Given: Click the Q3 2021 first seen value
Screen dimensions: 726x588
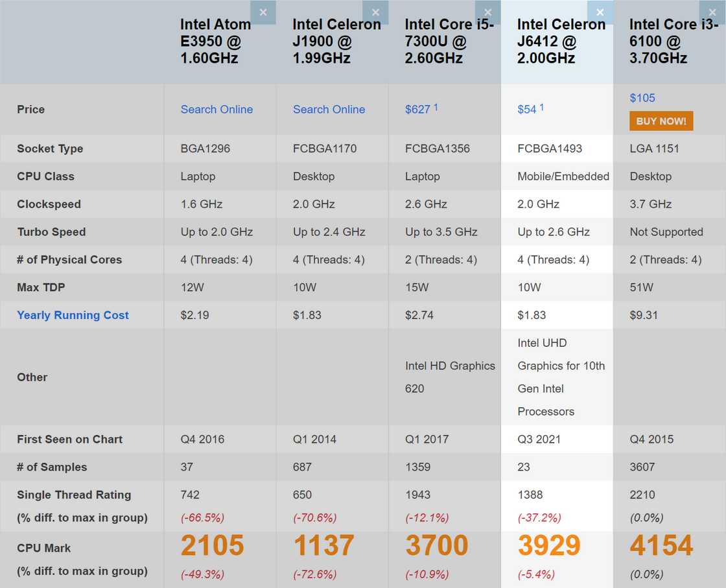Looking at the screenshot, I should click(x=539, y=440).
